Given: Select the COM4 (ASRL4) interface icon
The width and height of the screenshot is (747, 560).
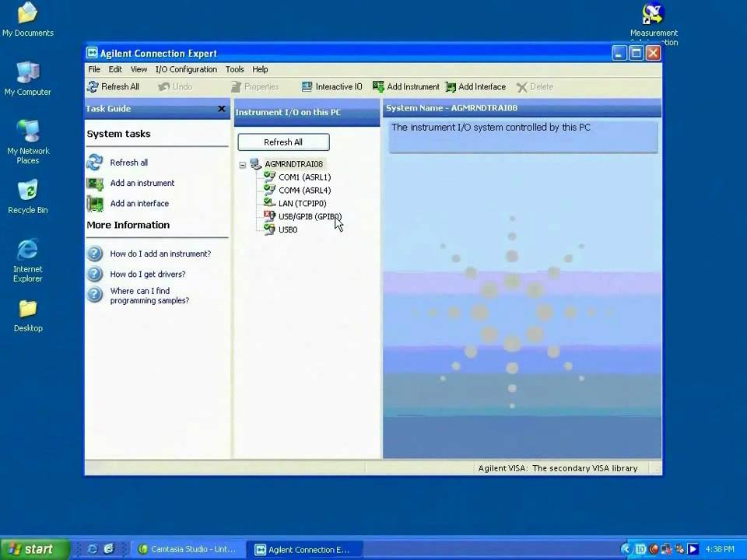Looking at the screenshot, I should [270, 190].
